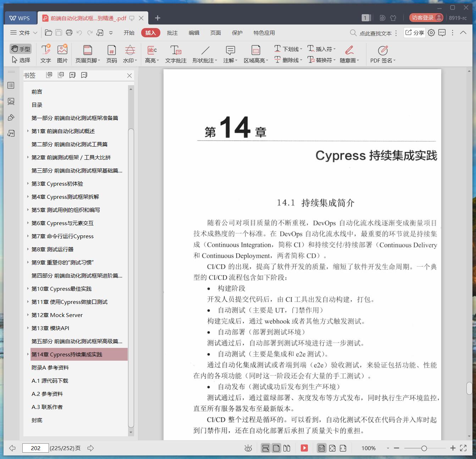Screen dimensions: 476x459
Task: Click the open file folder icon
Action: [49, 33]
